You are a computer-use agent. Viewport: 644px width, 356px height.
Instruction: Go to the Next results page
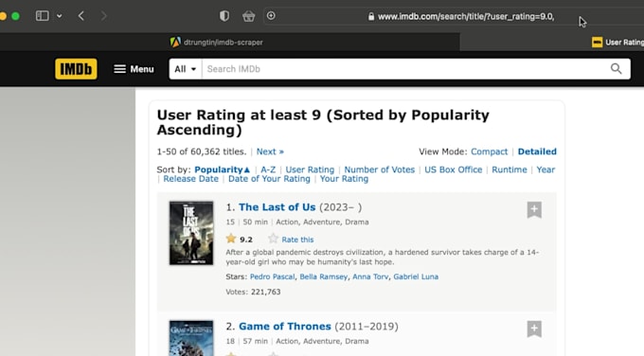(270, 151)
